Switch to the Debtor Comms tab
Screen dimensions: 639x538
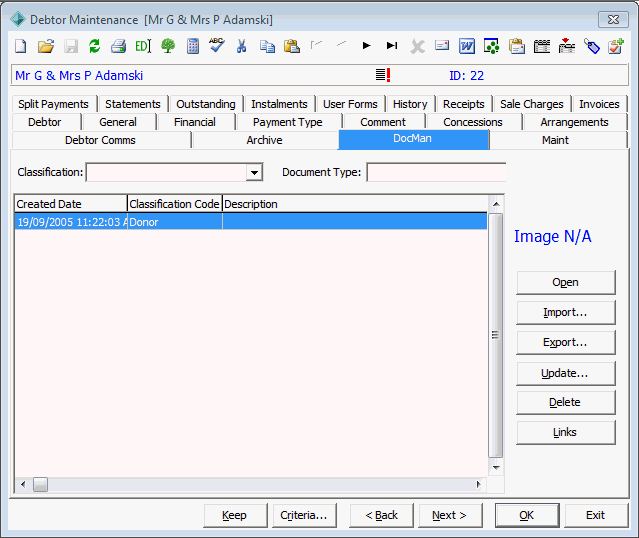pos(100,140)
